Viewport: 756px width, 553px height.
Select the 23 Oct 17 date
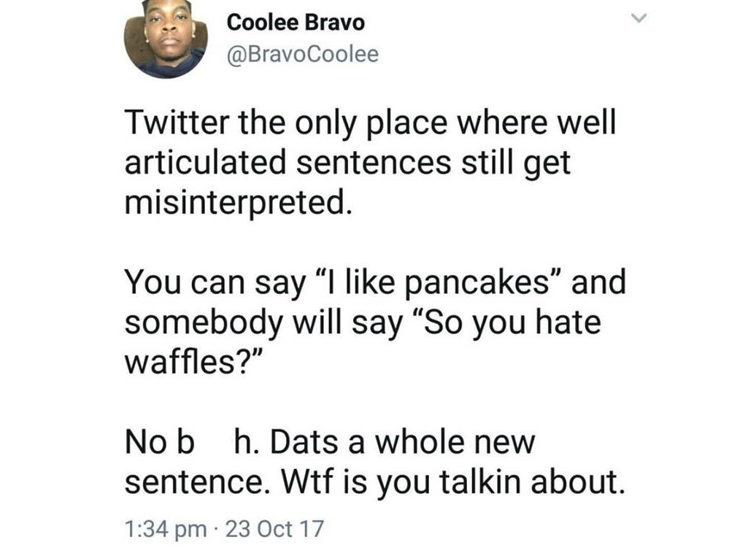click(274, 527)
